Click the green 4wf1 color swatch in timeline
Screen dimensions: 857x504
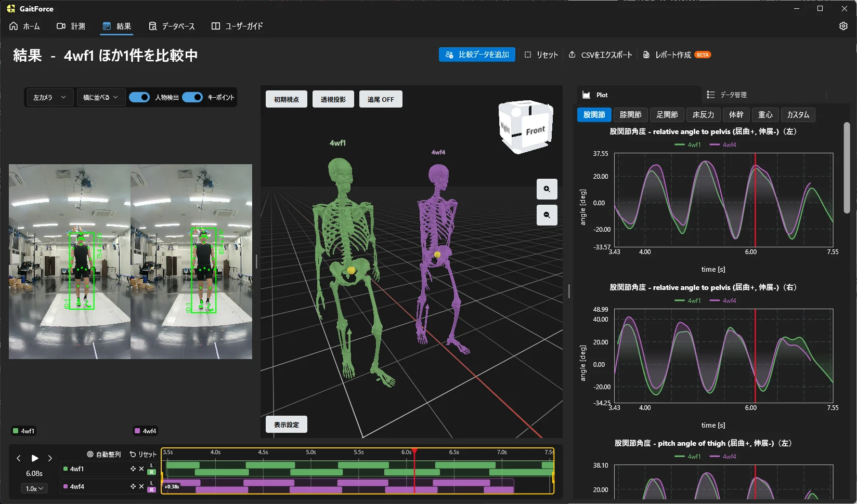(x=66, y=469)
